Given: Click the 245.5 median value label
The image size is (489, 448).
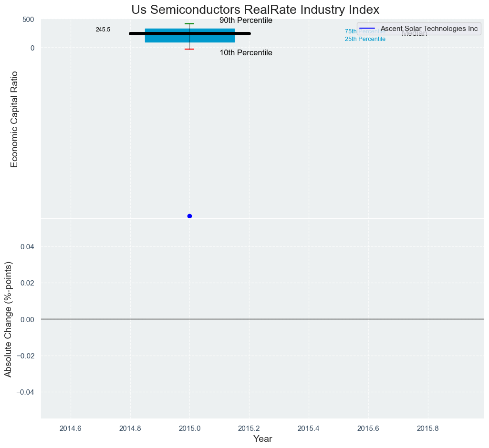Looking at the screenshot, I should [x=103, y=30].
